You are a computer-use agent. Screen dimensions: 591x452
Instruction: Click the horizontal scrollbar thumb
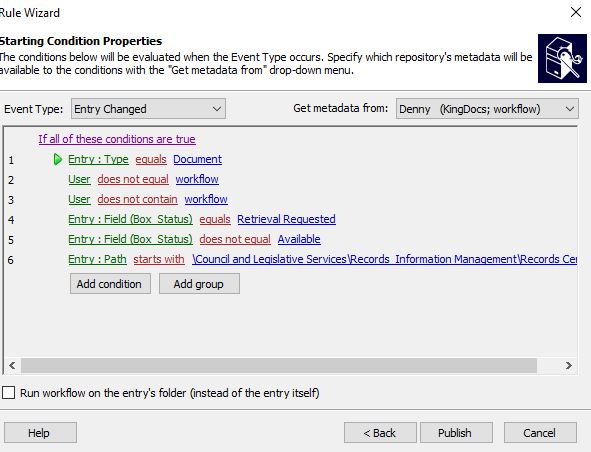pos(279,365)
